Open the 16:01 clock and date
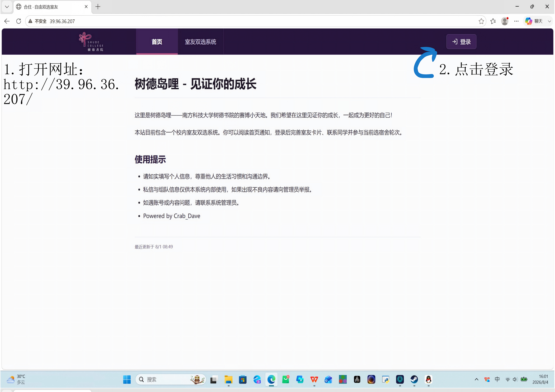The image size is (555, 392). tap(540, 379)
